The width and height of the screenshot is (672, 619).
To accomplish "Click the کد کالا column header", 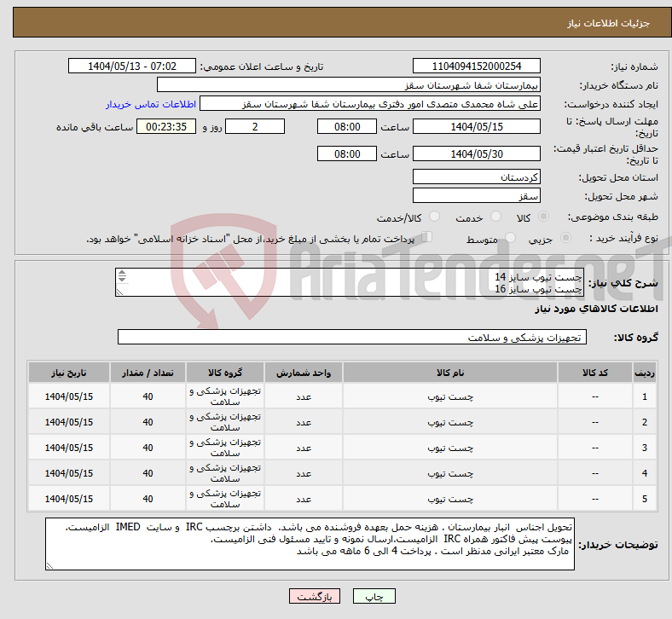I will click(595, 373).
